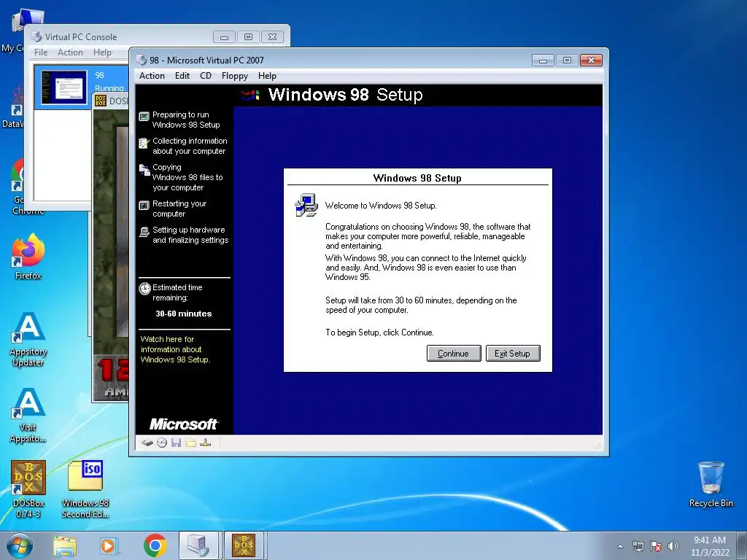Screen dimensions: 747x560
Task: Open the Windows Start menu
Action: click(x=20, y=545)
